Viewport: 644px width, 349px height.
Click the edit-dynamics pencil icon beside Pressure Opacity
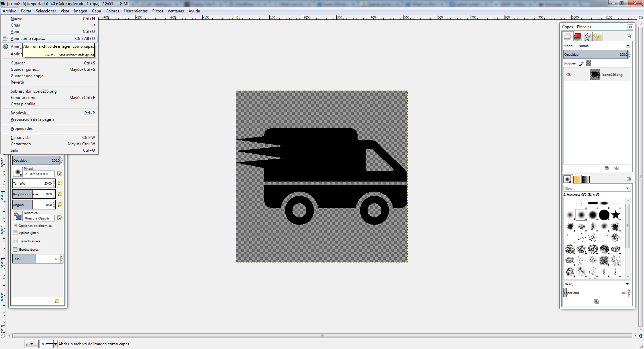point(60,218)
